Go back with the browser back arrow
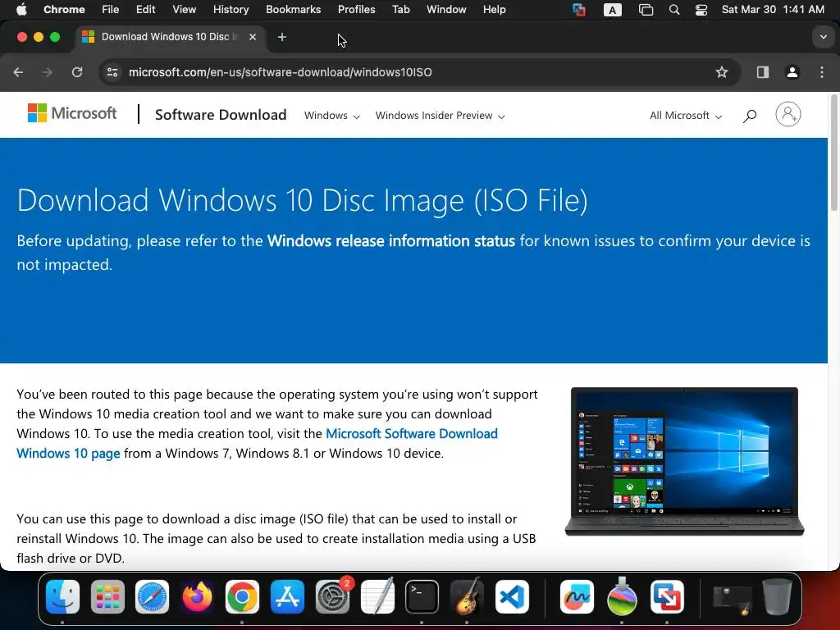This screenshot has width=840, height=630. click(18, 72)
